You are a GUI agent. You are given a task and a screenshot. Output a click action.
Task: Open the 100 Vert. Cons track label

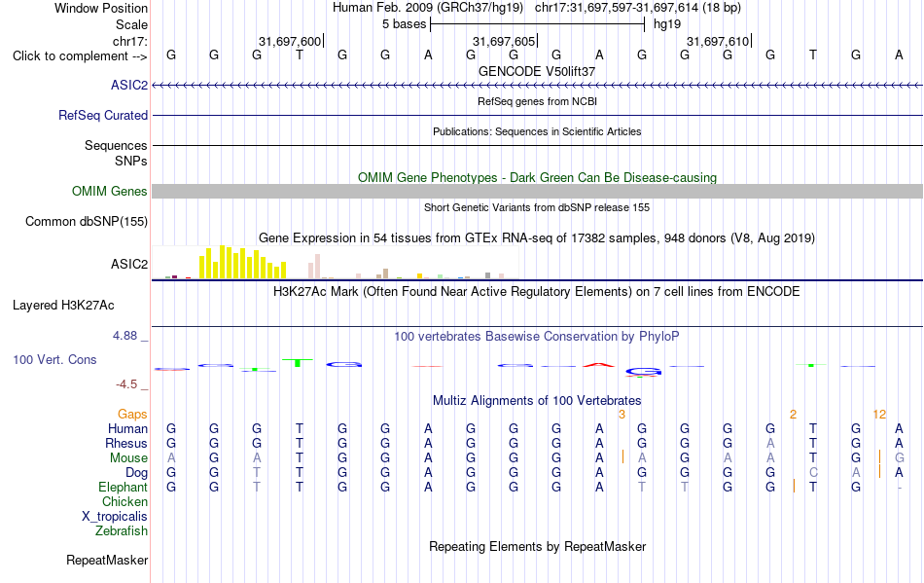[x=54, y=359]
